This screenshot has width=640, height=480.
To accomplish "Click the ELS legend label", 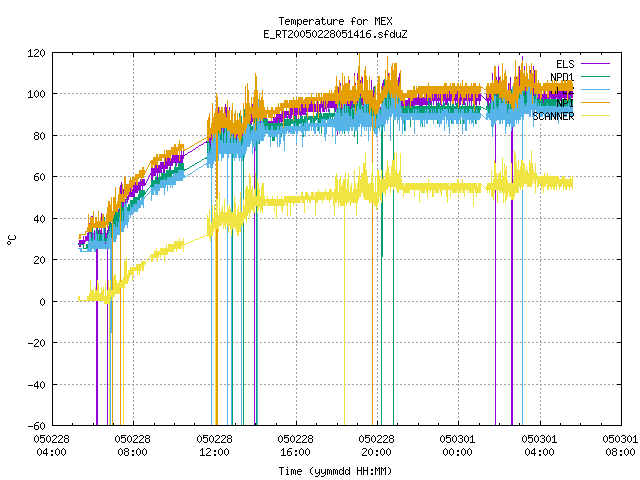I will point(565,64).
